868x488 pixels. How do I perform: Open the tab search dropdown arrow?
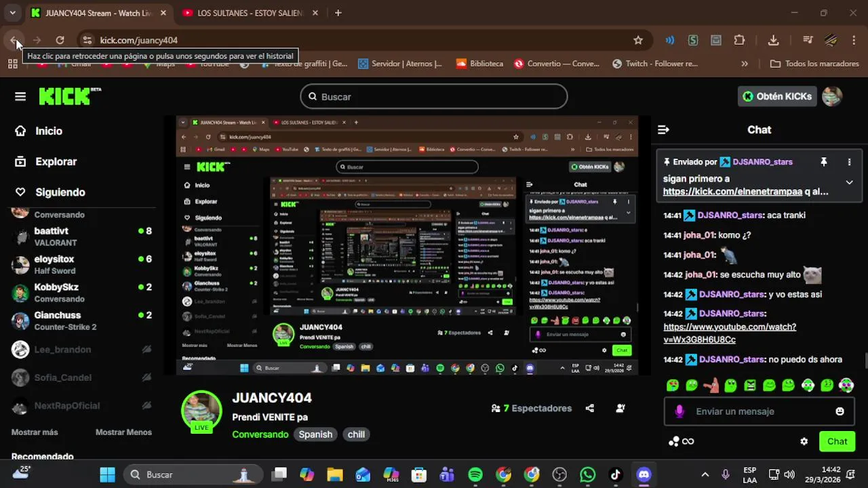(x=12, y=13)
